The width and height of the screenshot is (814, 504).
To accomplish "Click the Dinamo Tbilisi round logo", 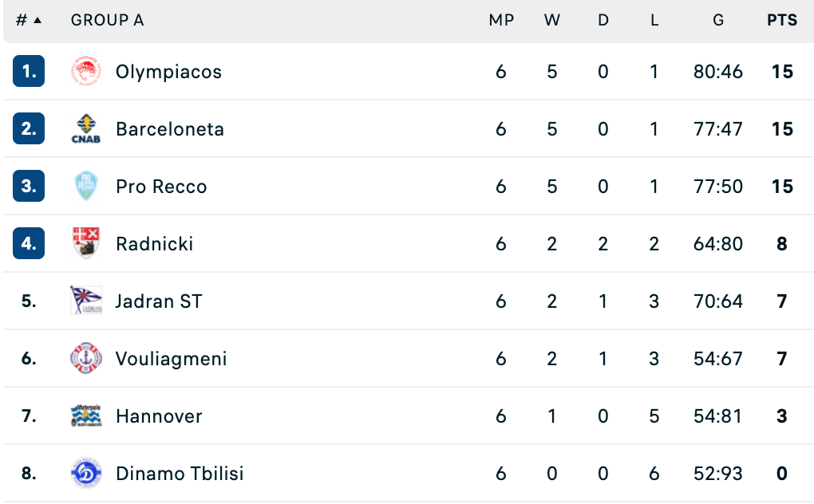I will [x=85, y=474].
